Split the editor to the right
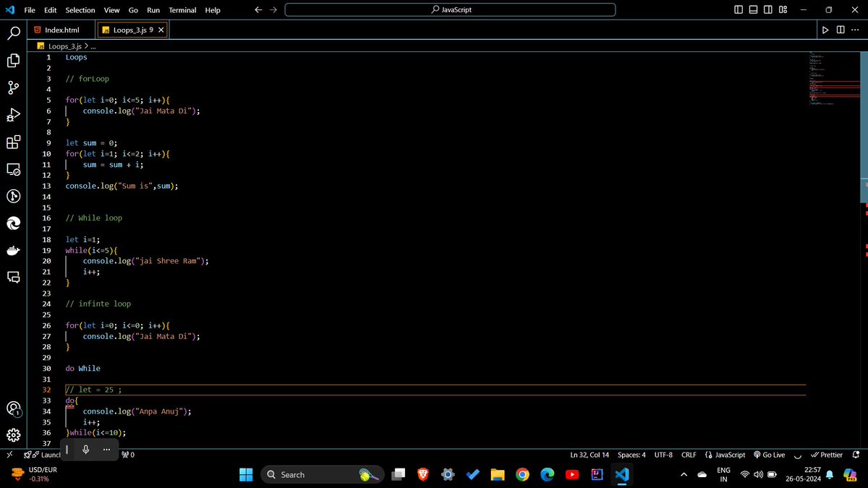 click(x=840, y=30)
